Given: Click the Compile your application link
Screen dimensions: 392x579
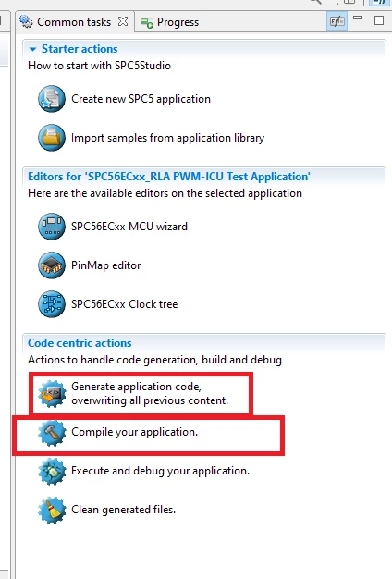Looking at the screenshot, I should (134, 432).
